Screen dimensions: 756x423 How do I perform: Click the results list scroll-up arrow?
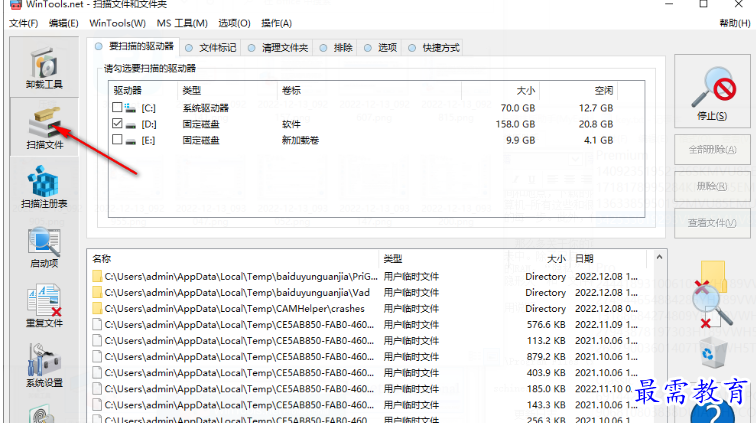coord(659,257)
